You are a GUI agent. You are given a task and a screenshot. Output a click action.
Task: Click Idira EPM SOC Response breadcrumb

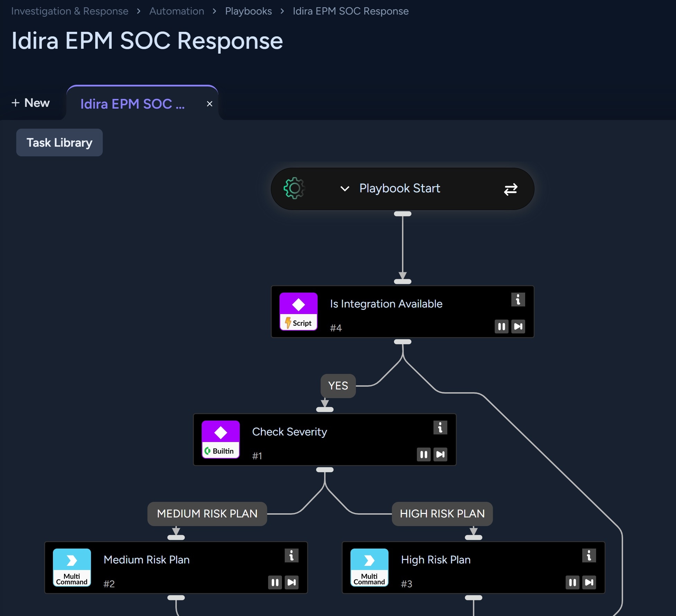pyautogui.click(x=351, y=11)
